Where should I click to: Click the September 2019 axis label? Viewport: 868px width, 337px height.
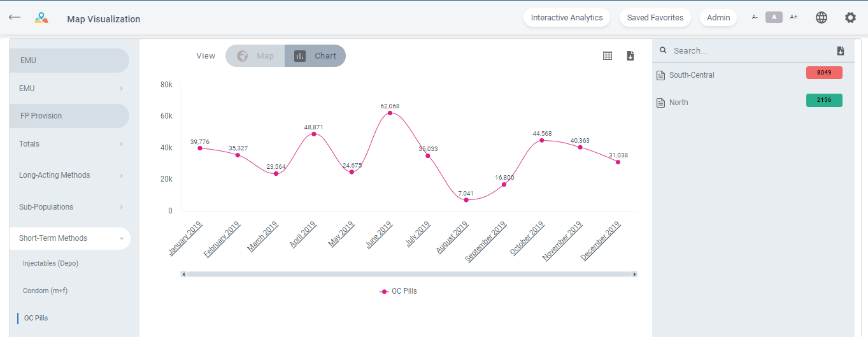click(486, 241)
